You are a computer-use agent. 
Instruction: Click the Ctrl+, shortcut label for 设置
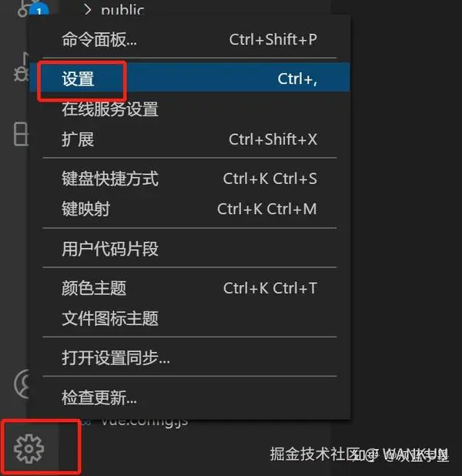tap(297, 79)
